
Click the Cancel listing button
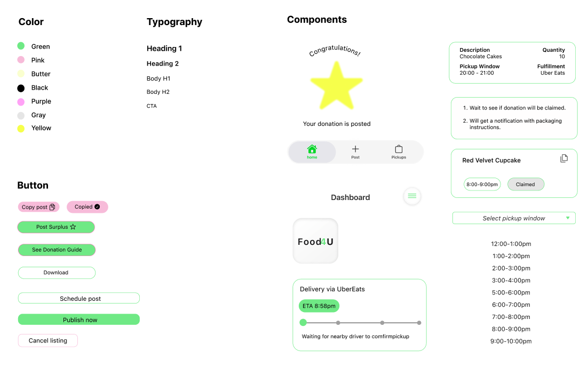click(47, 340)
